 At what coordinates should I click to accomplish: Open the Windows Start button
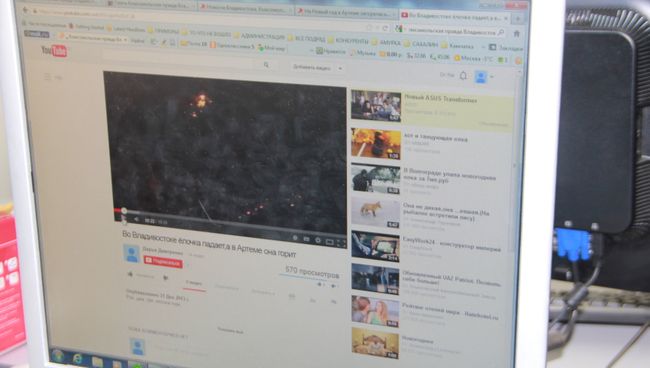(58, 356)
